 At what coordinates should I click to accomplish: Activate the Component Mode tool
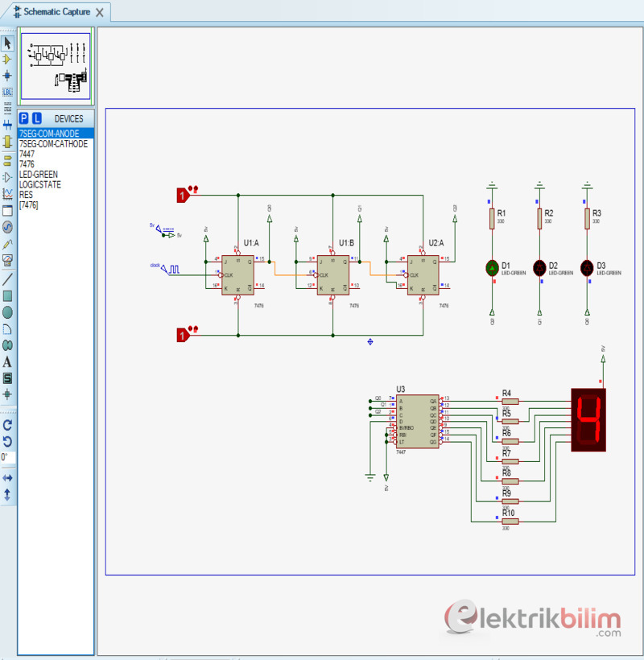click(x=8, y=60)
